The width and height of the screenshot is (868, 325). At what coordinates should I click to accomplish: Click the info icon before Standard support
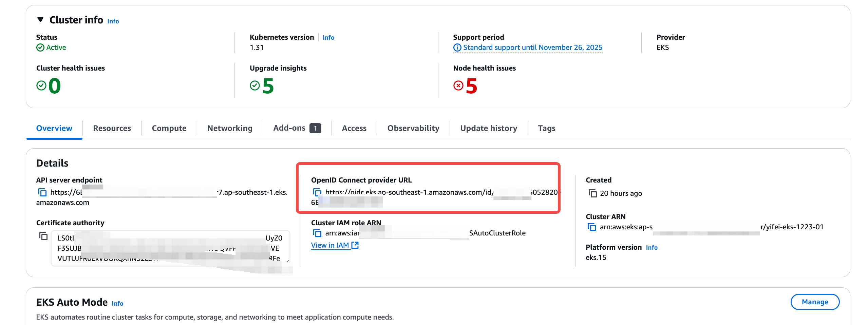coord(457,47)
